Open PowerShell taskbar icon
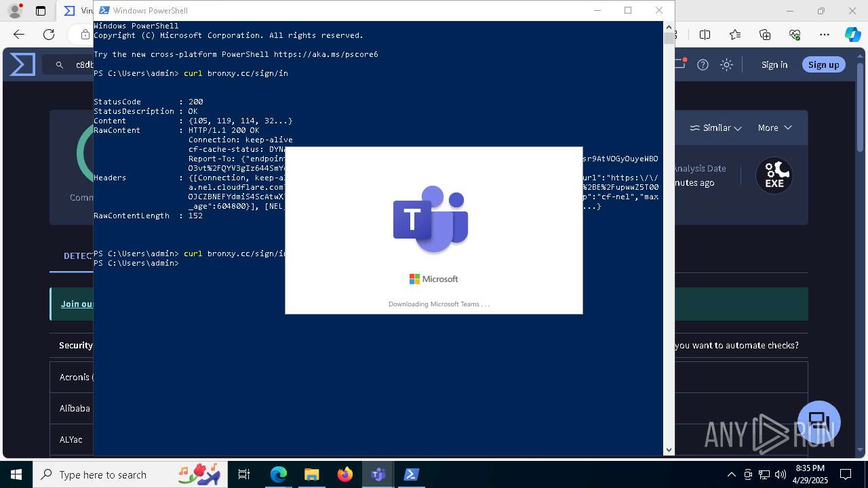 pos(412,474)
